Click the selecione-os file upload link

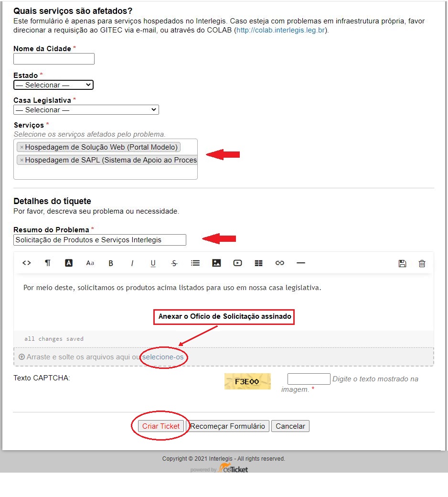click(x=163, y=357)
